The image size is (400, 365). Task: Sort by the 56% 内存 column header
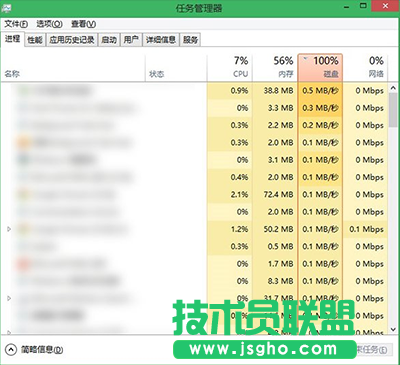point(275,68)
